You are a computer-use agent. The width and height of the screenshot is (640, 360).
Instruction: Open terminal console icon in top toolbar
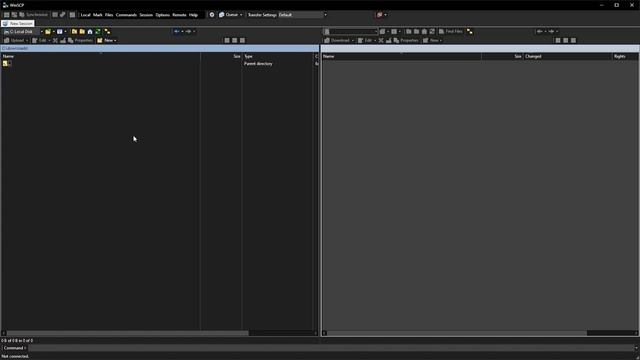55,15
